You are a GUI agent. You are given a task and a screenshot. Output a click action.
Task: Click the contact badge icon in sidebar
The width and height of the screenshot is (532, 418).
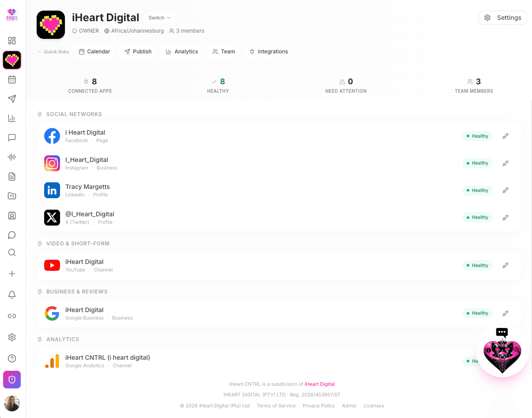pyautogui.click(x=12, y=215)
